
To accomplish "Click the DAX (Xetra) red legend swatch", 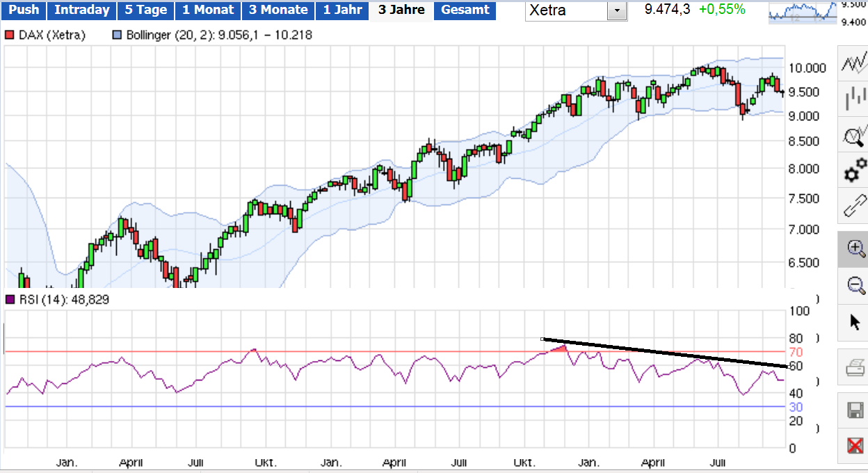I will [x=10, y=35].
